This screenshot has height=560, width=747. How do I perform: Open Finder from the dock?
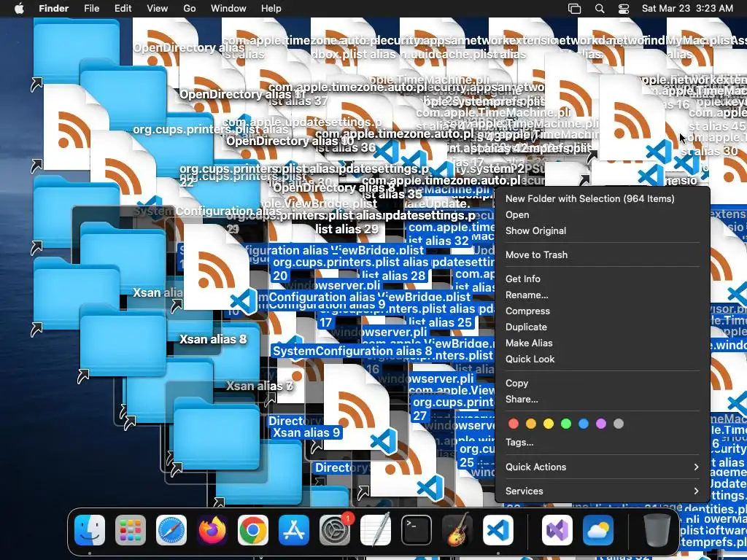pyautogui.click(x=90, y=530)
